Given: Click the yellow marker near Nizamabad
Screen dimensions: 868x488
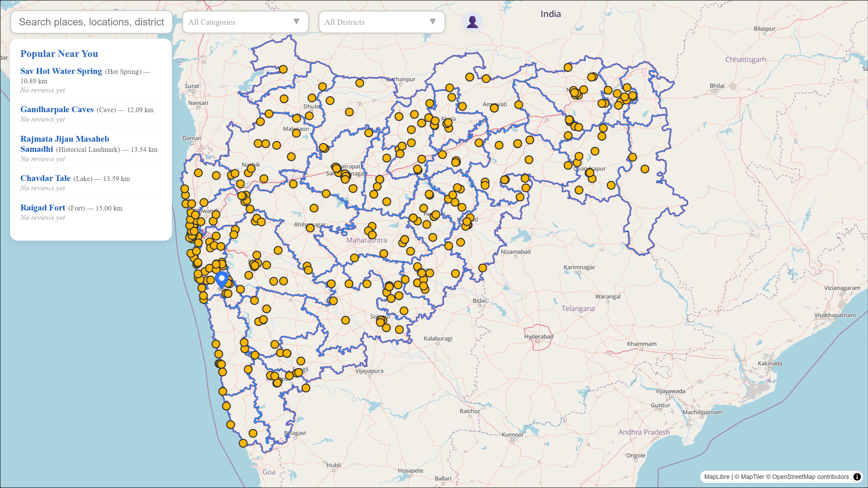Looking at the screenshot, I should click(482, 268).
